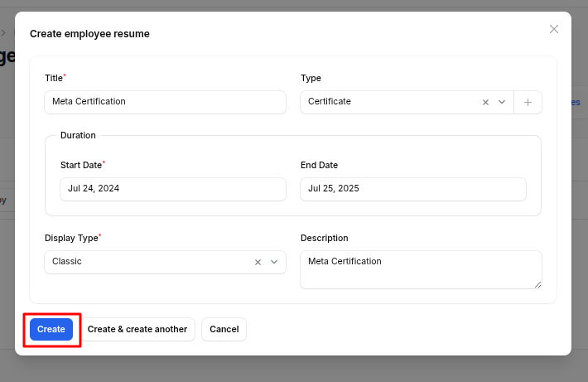Open the Start Date field
Screen dimensions: 588x382
pos(172,189)
